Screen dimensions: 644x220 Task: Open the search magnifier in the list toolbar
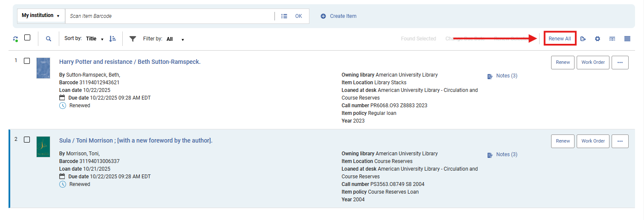pos(49,39)
